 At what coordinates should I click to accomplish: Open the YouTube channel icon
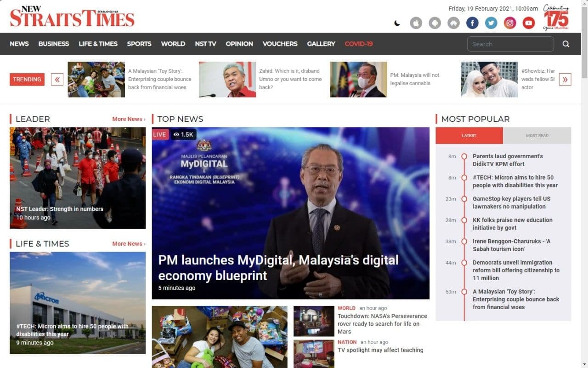[529, 23]
